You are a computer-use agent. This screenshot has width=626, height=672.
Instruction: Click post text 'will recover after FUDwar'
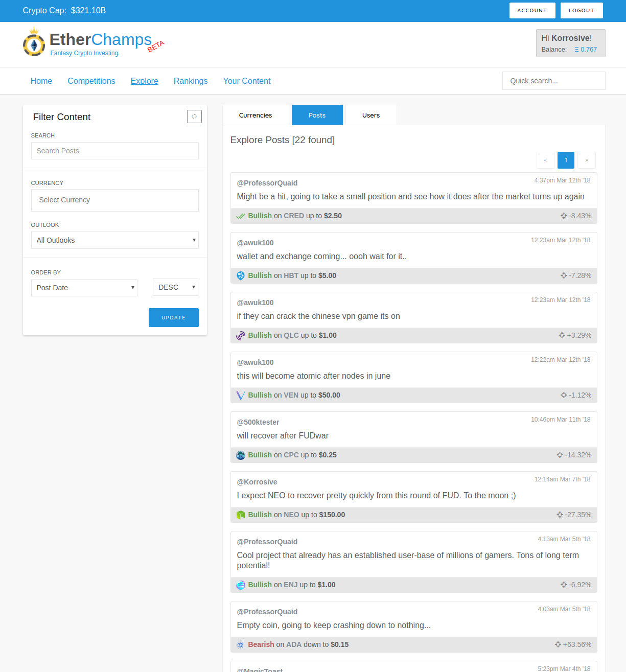283,436
